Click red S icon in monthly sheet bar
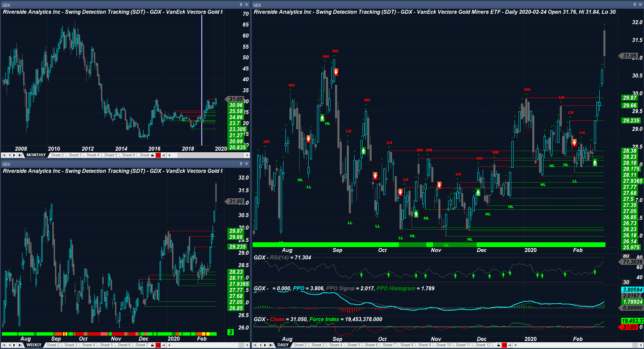 pyautogui.click(x=158, y=155)
